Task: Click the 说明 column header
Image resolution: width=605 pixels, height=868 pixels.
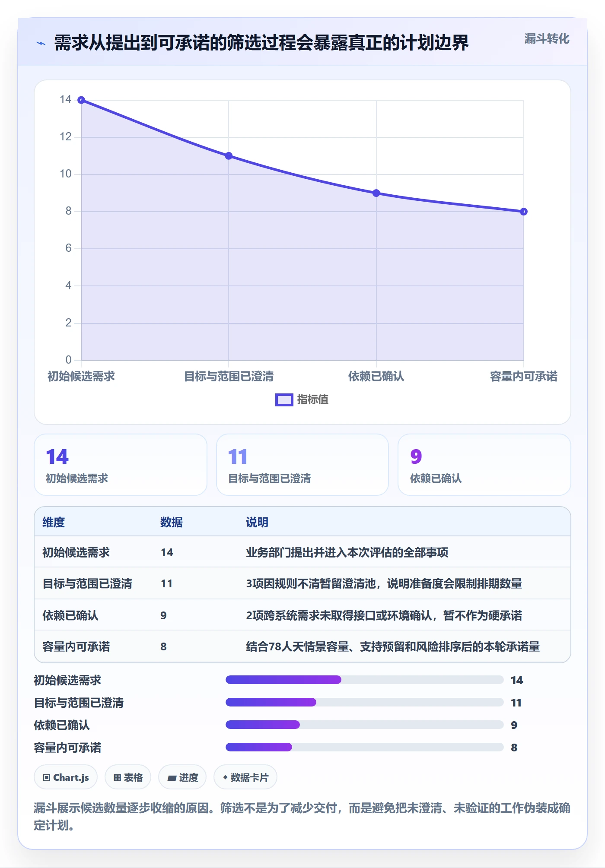Action: [257, 522]
